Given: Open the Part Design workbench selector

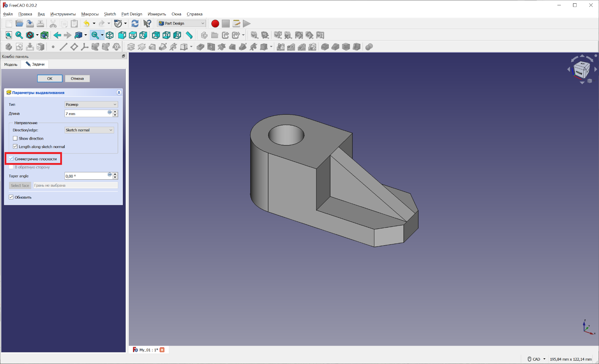Looking at the screenshot, I should [181, 24].
